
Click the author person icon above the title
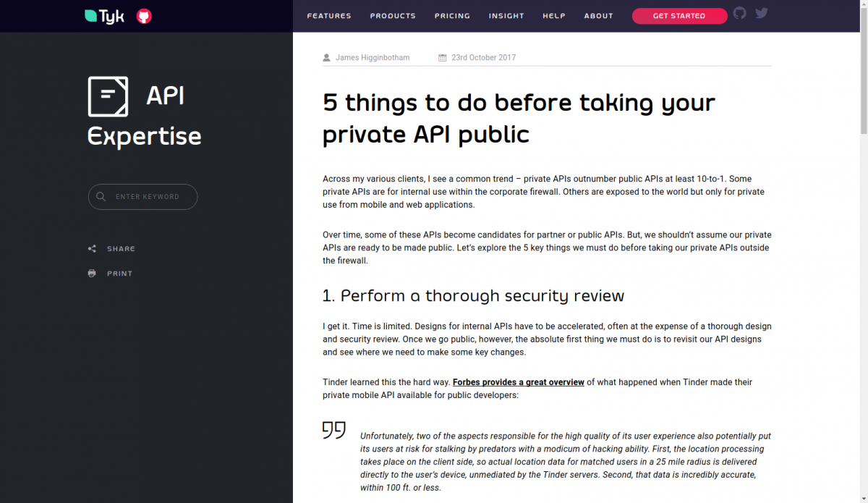tap(327, 56)
